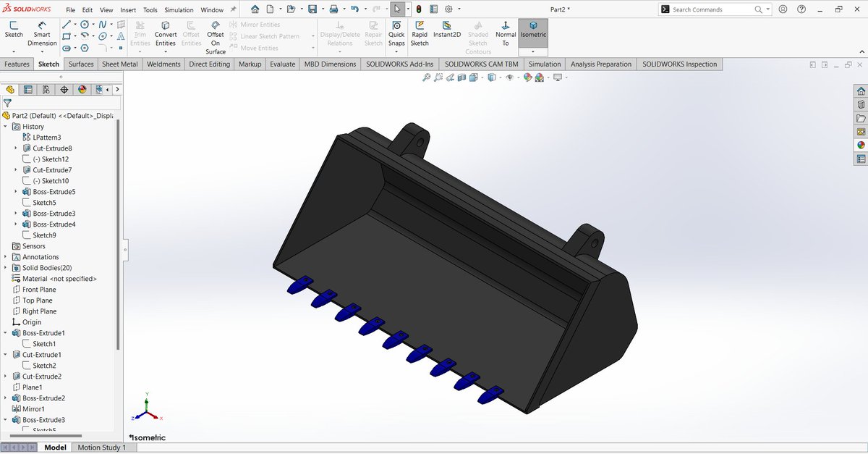Select the Polygon sketch tool
This screenshot has height=454, width=868.
click(x=85, y=48)
